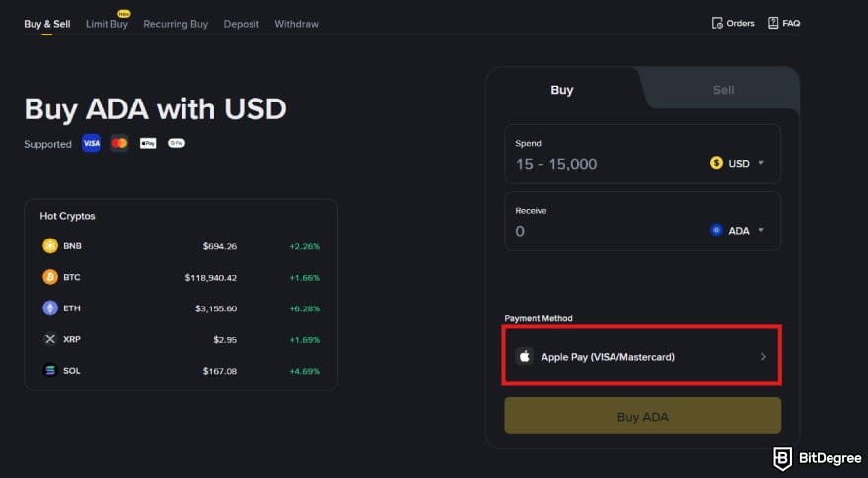Click the BNB coin icon
Viewport: 868px width, 478px height.
(x=50, y=246)
